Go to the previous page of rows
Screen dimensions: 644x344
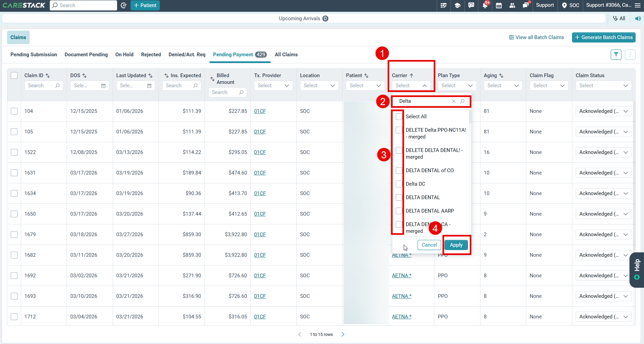pos(300,335)
